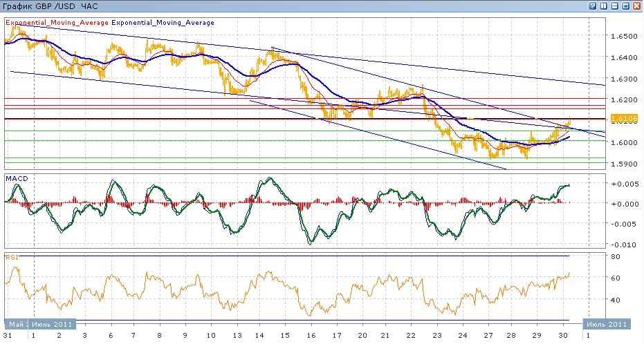Select the red Exponential_Moving_Average legend label

[x=57, y=23]
